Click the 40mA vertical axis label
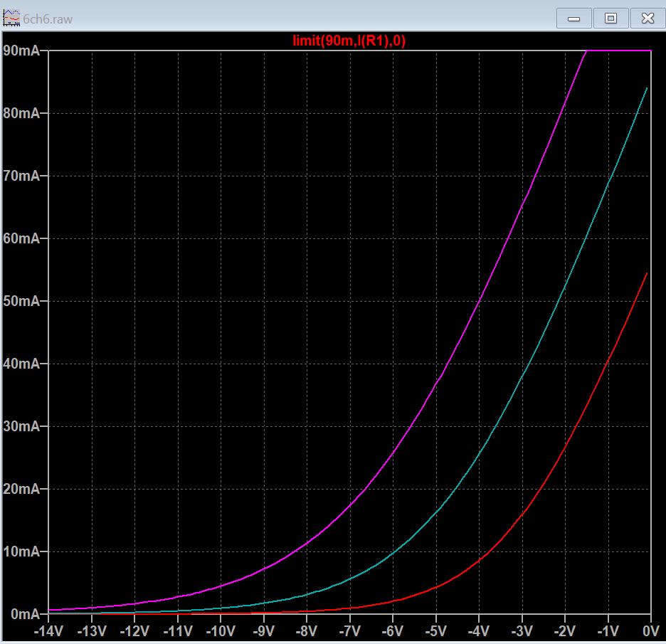Image resolution: width=666 pixels, height=644 pixels. coord(21,364)
